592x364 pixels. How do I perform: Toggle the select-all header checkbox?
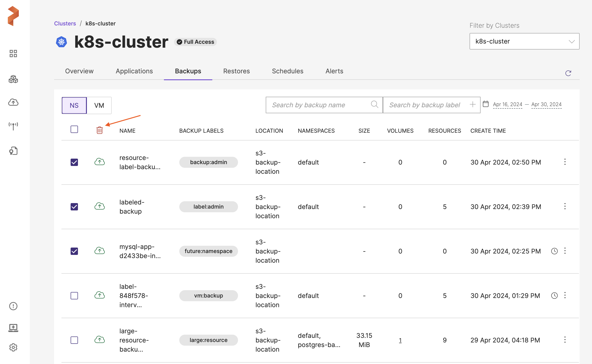pyautogui.click(x=74, y=129)
